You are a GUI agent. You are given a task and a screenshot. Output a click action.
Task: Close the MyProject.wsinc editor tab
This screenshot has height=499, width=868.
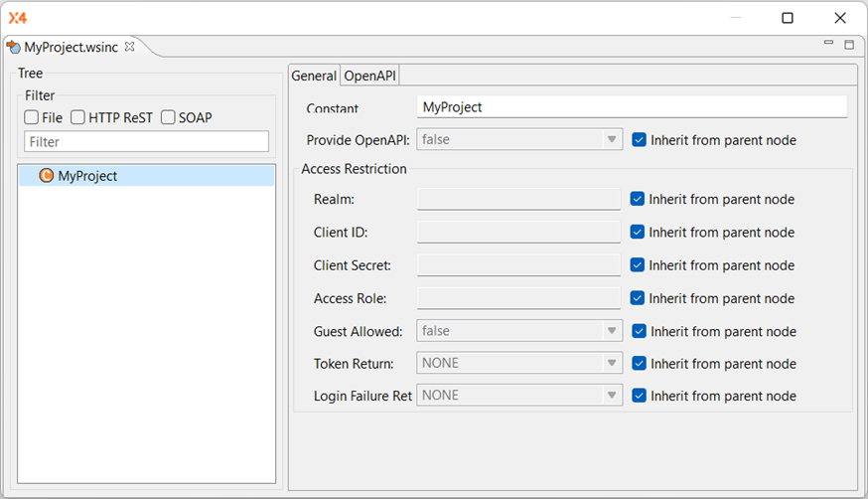click(129, 47)
